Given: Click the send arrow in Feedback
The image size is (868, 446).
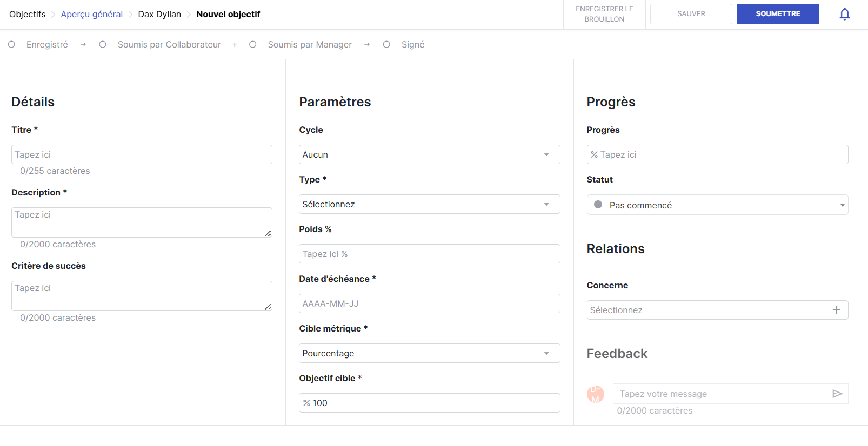Looking at the screenshot, I should (x=837, y=394).
